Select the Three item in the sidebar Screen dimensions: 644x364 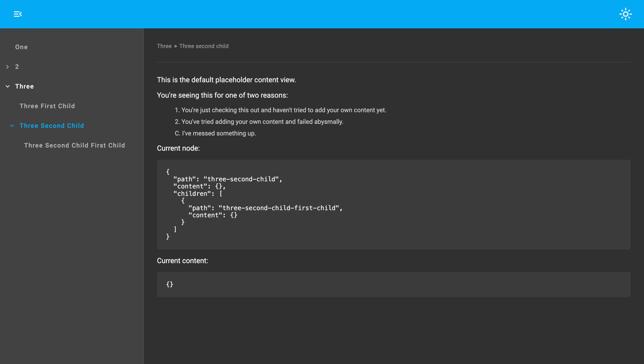[x=25, y=86]
